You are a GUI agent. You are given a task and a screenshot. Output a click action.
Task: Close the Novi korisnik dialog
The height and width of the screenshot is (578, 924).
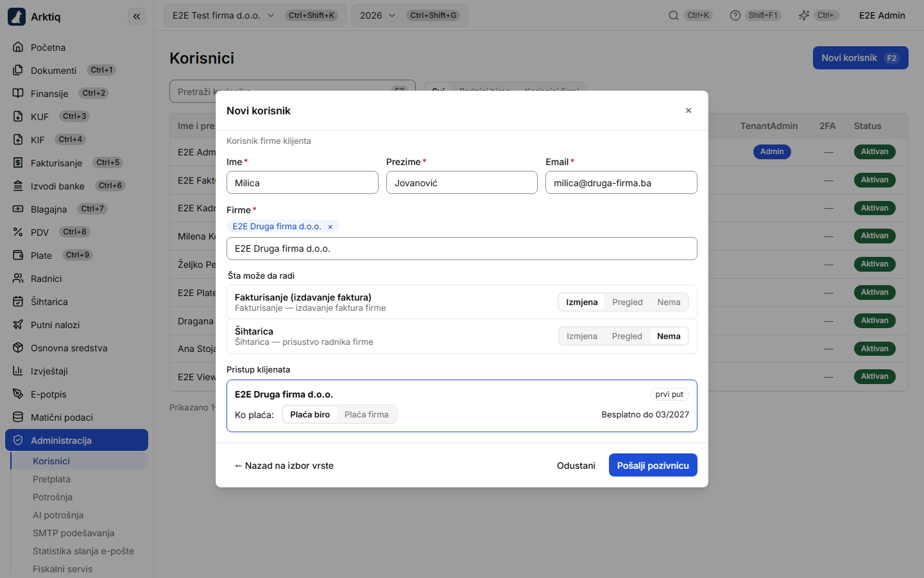689,110
